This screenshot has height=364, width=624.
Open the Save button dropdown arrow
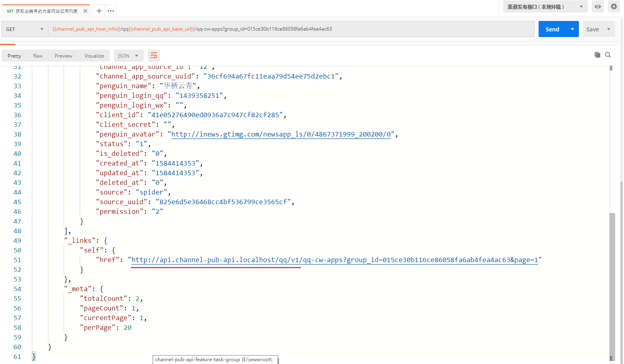tap(609, 29)
